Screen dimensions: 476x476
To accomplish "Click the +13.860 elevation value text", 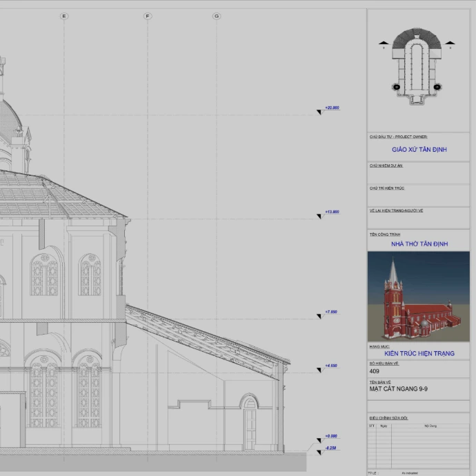I will tap(332, 212).
